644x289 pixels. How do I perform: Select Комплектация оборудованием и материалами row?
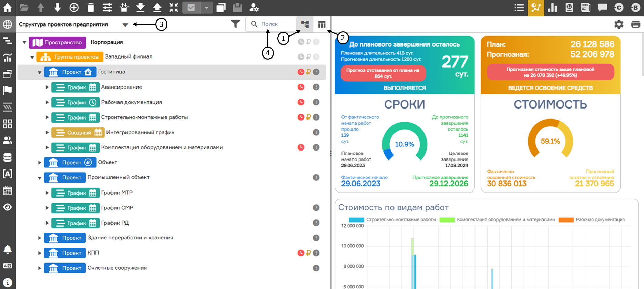[172, 147]
